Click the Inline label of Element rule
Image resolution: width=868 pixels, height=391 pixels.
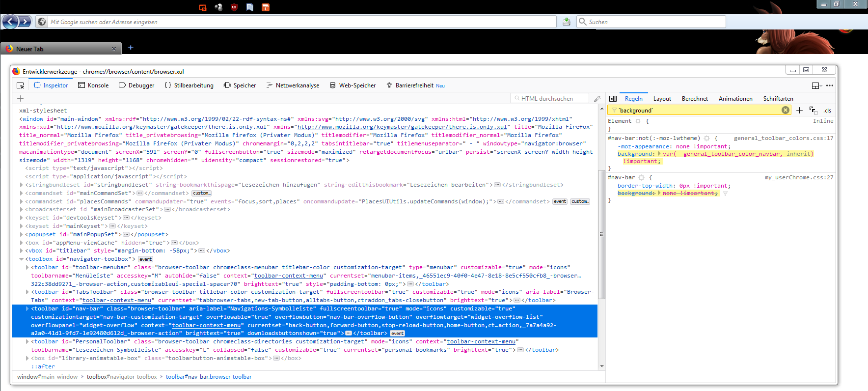point(823,121)
